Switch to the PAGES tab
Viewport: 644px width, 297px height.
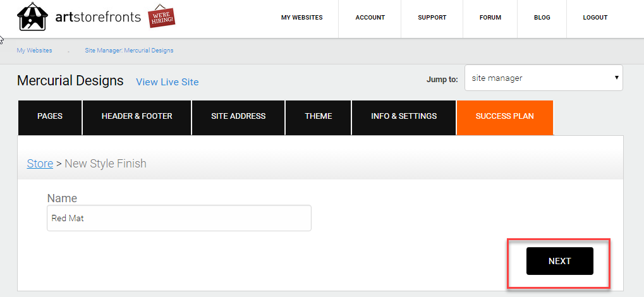50,118
